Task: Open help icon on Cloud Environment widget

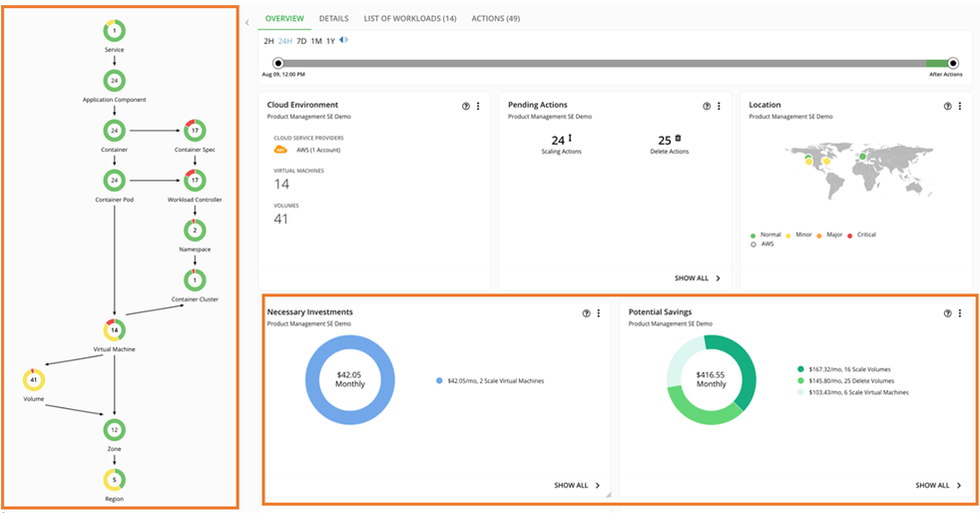Action: (466, 107)
